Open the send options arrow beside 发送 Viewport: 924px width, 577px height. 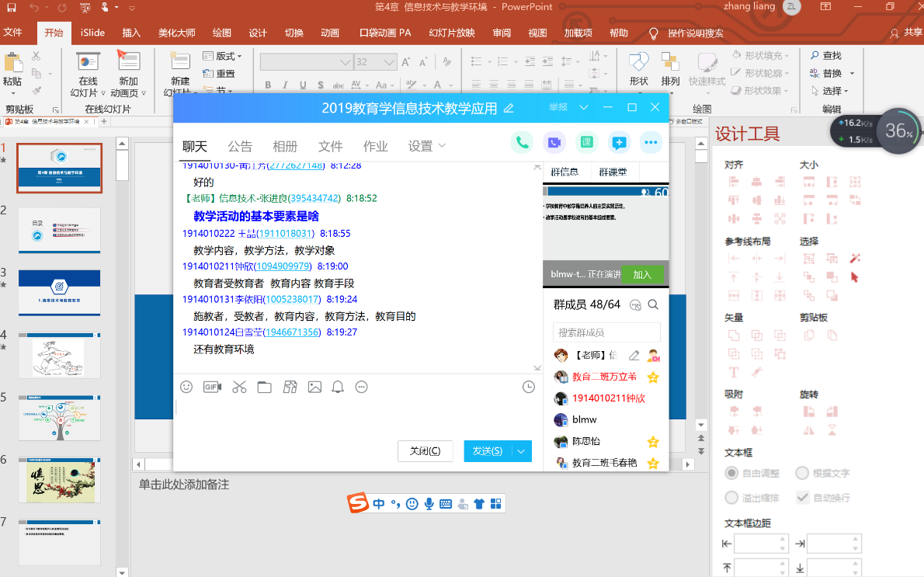pyautogui.click(x=521, y=451)
